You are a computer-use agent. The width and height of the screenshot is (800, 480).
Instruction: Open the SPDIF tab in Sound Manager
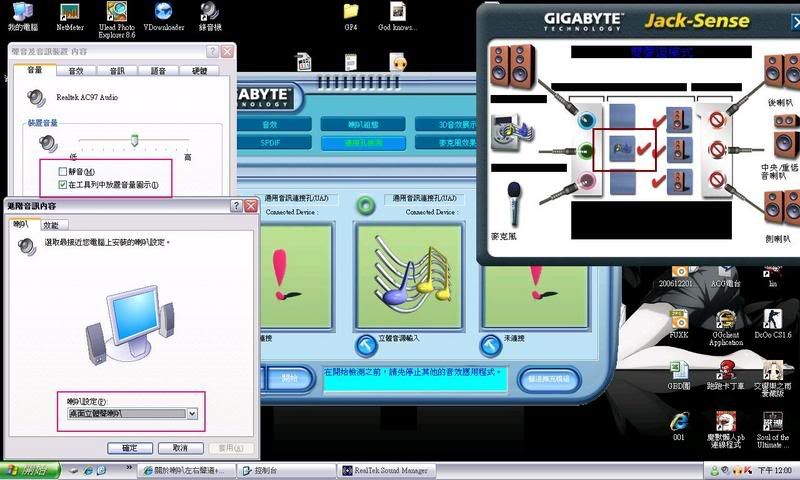(x=270, y=143)
